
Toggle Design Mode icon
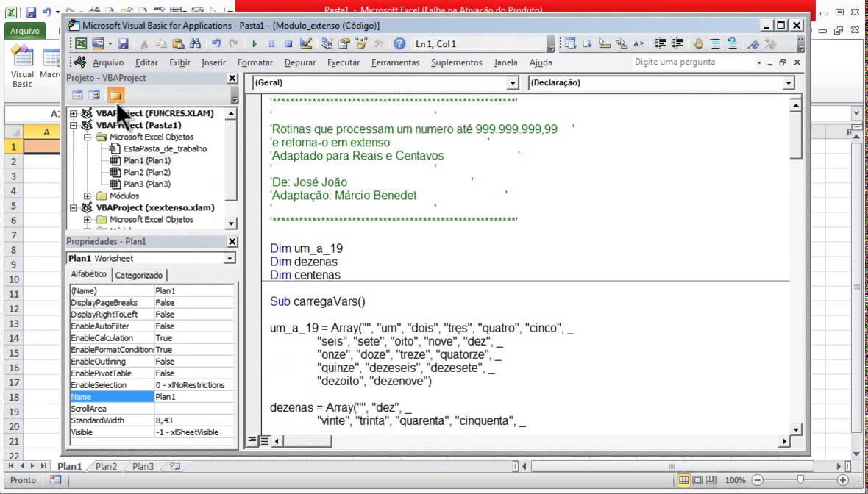tap(305, 43)
